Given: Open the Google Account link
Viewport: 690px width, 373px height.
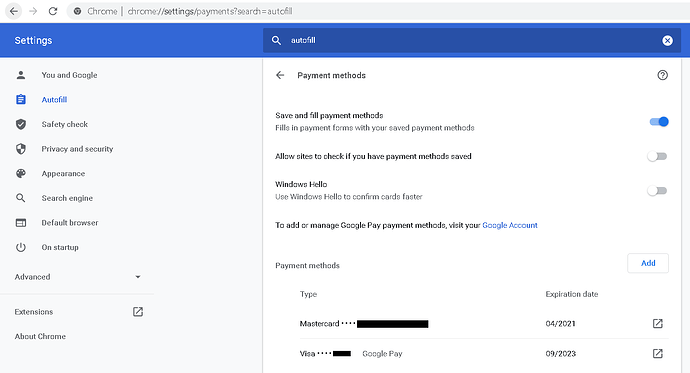Looking at the screenshot, I should pos(510,225).
